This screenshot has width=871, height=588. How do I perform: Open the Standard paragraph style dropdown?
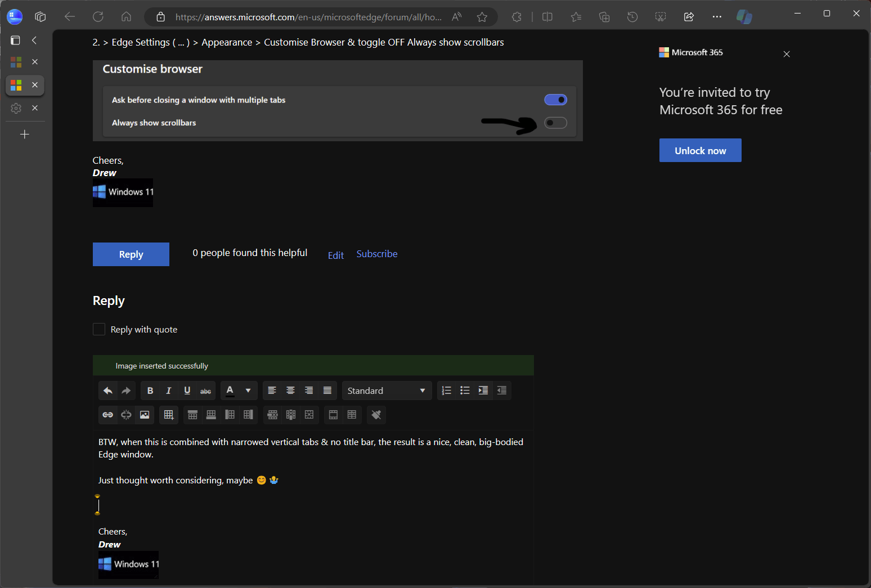point(387,390)
